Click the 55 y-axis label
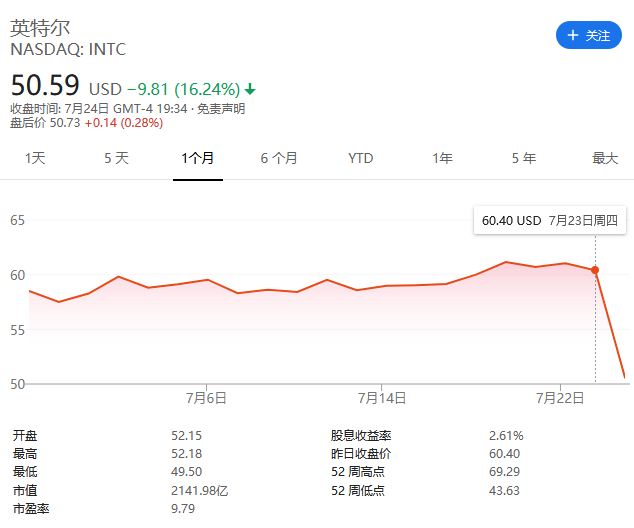Viewport: 634px width, 528px height. coord(17,330)
